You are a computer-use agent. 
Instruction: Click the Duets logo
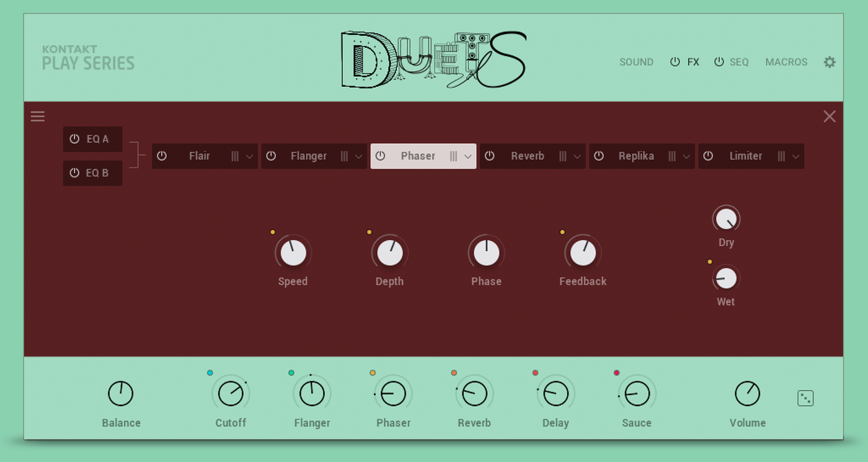[x=434, y=59]
